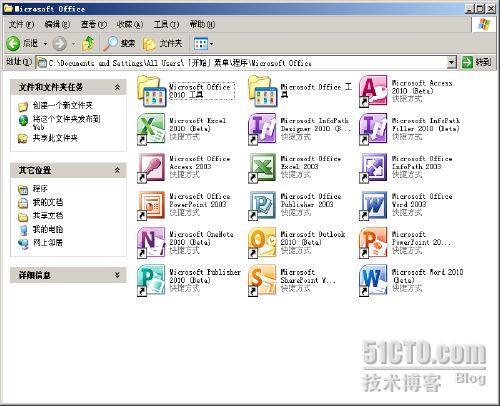Open the 工具(T) menu
This screenshot has width=500, height=406.
coord(166,24)
